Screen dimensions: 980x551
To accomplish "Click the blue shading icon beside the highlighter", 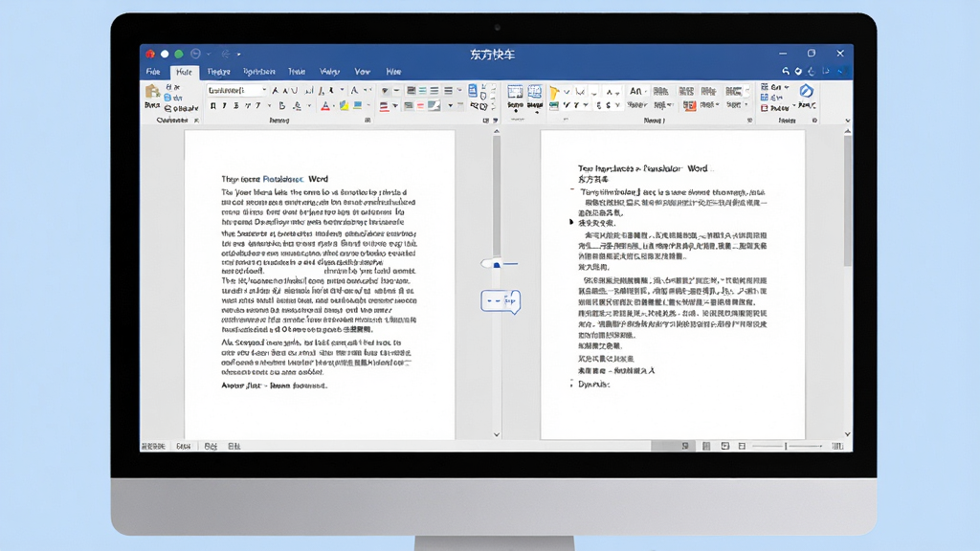I will 358,106.
